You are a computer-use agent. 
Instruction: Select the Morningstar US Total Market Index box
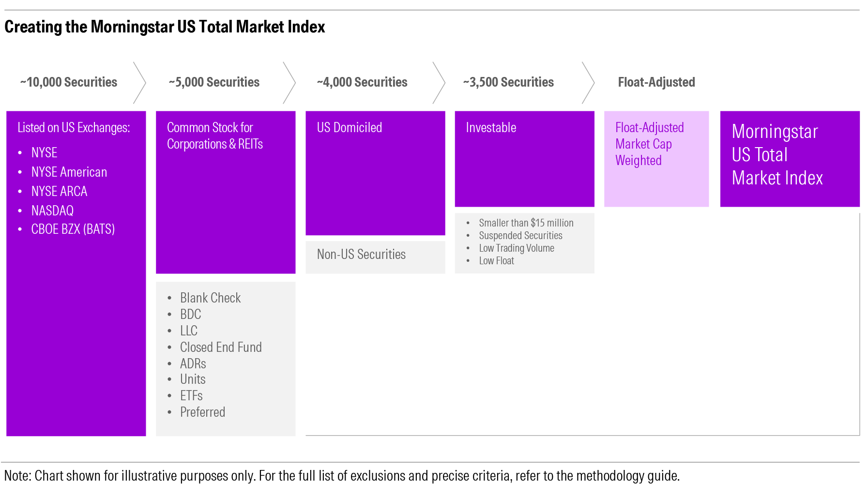790,159
